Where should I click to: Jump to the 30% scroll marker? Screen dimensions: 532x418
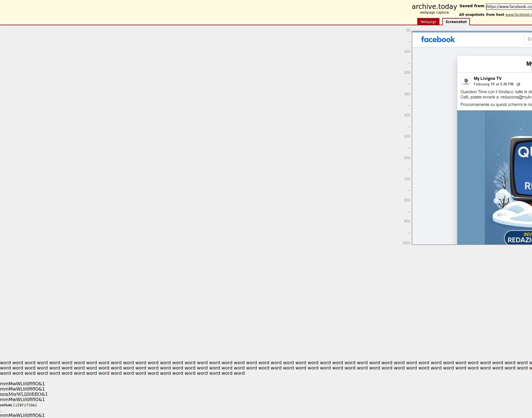pos(407,94)
